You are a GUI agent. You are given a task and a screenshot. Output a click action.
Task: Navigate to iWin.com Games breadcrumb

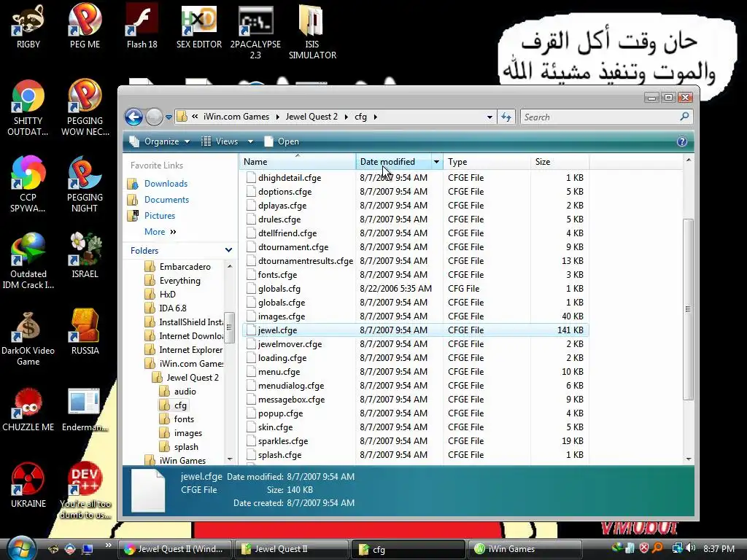236,117
